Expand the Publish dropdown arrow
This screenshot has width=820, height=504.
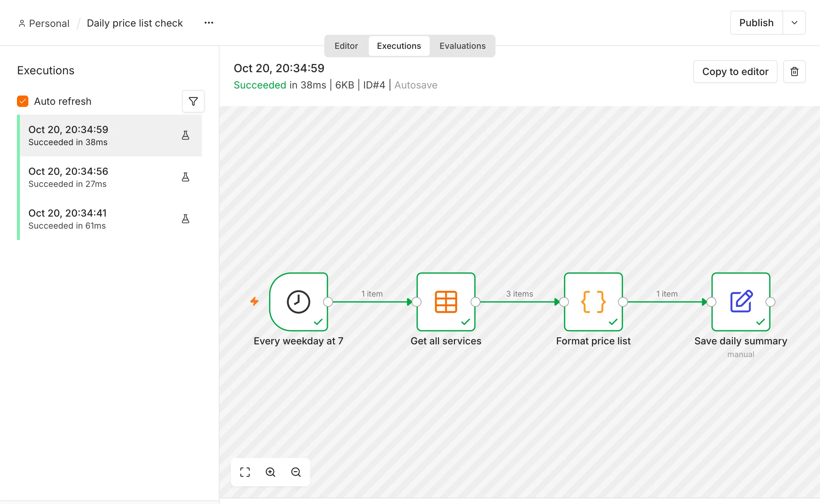(x=795, y=23)
